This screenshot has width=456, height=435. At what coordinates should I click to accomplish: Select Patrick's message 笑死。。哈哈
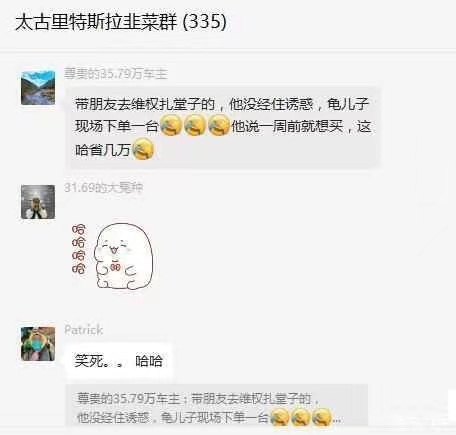pyautogui.click(x=119, y=361)
